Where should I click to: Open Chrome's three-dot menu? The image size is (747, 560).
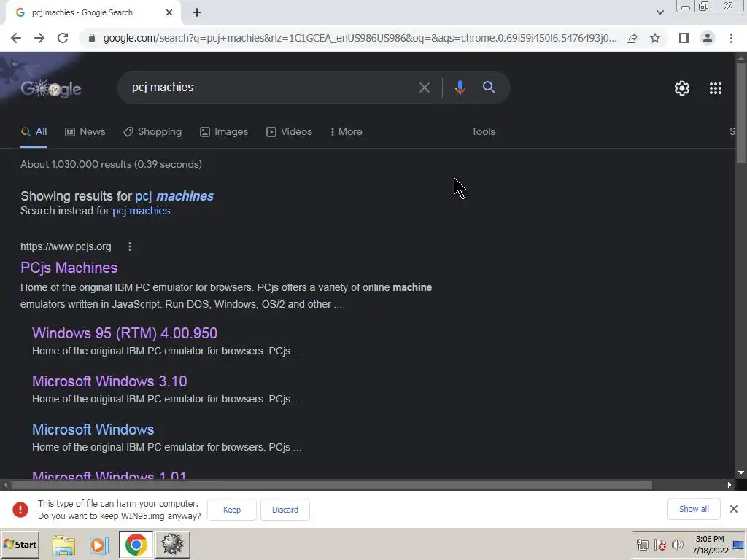(x=731, y=38)
